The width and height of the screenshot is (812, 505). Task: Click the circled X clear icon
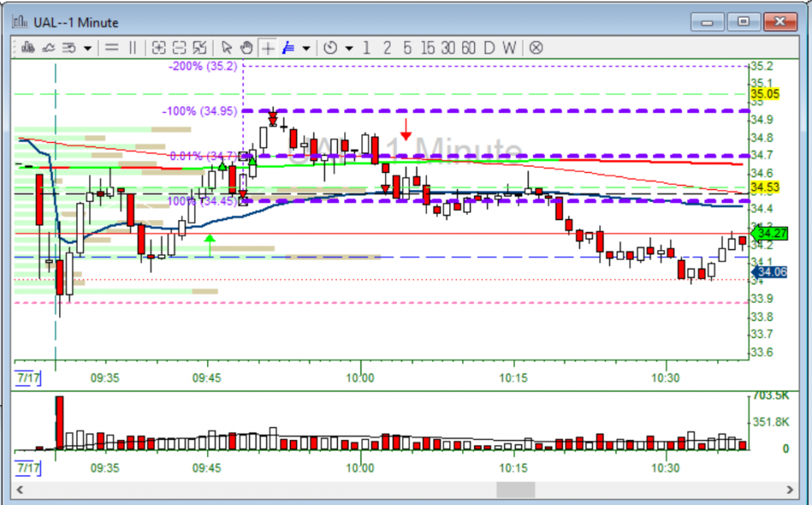click(536, 48)
